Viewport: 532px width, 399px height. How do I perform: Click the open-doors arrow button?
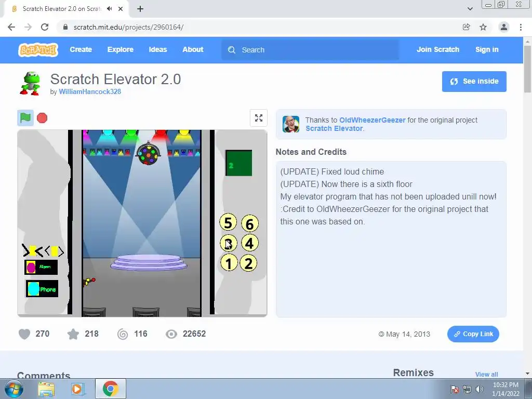[54, 251]
